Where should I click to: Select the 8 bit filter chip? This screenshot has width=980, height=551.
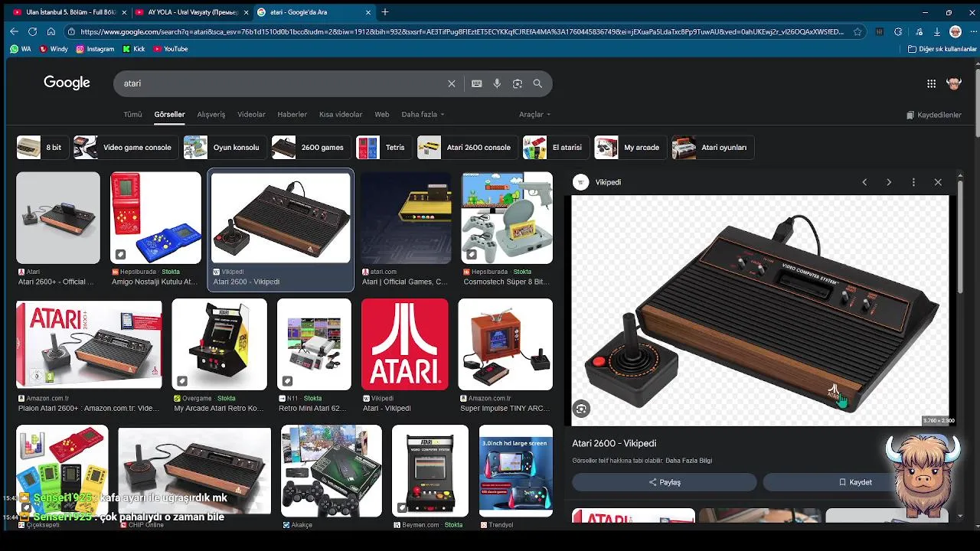click(x=43, y=148)
